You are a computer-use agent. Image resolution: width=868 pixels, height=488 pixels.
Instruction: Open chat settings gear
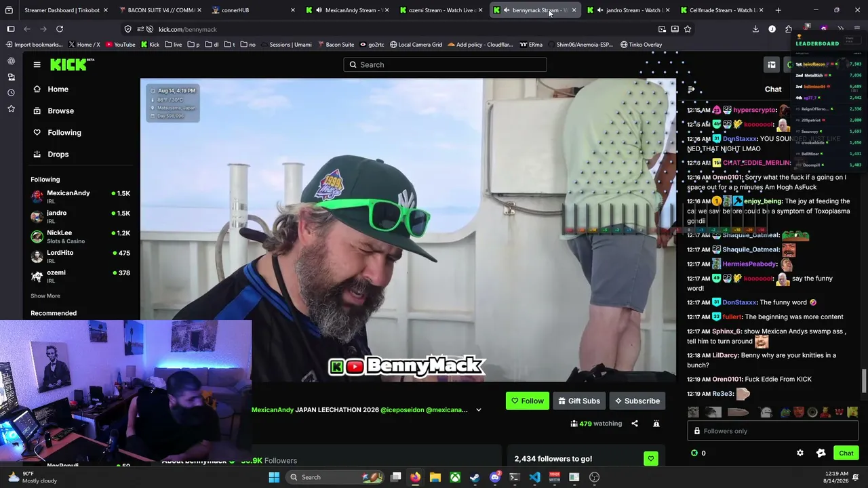click(x=800, y=453)
